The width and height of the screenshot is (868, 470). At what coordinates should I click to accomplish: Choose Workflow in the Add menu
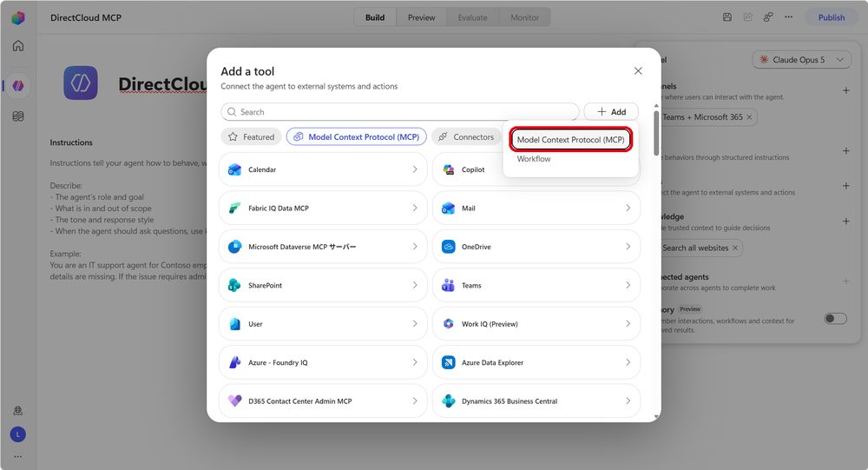click(534, 158)
